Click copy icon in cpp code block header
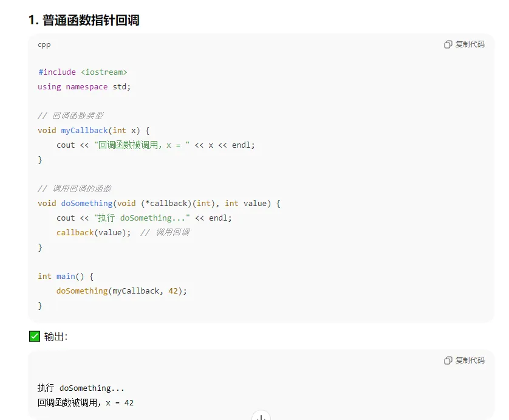This screenshot has height=420, width=509. [x=448, y=44]
